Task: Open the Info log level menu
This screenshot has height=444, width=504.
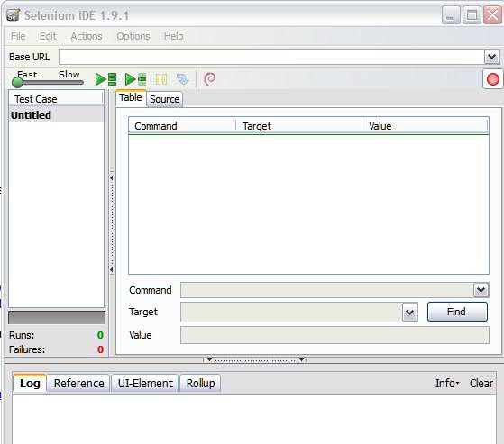Action: 447,383
